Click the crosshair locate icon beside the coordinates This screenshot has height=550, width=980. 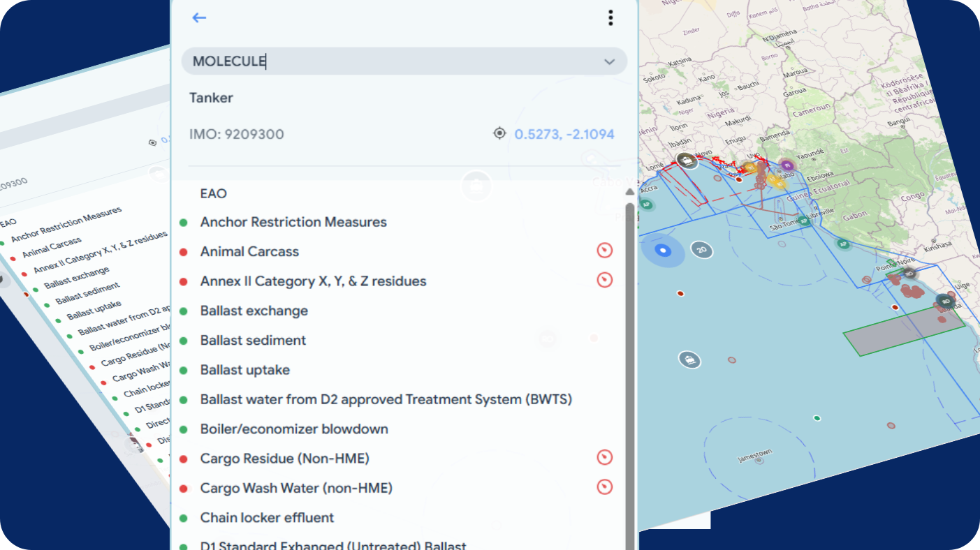499,133
